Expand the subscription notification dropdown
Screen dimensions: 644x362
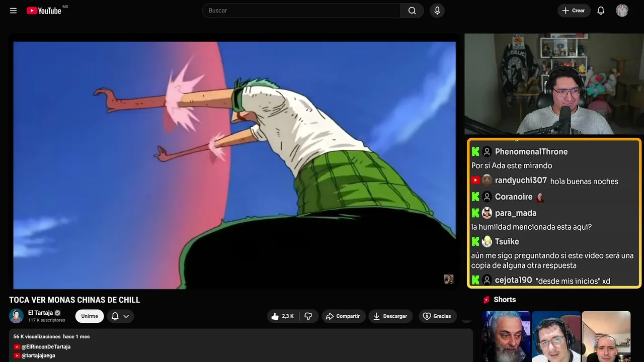(x=120, y=316)
